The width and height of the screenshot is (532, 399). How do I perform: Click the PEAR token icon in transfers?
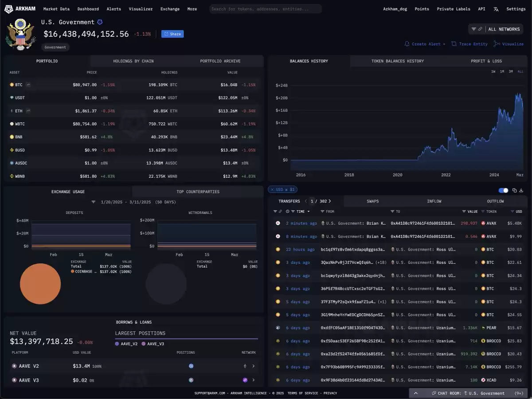(x=484, y=328)
